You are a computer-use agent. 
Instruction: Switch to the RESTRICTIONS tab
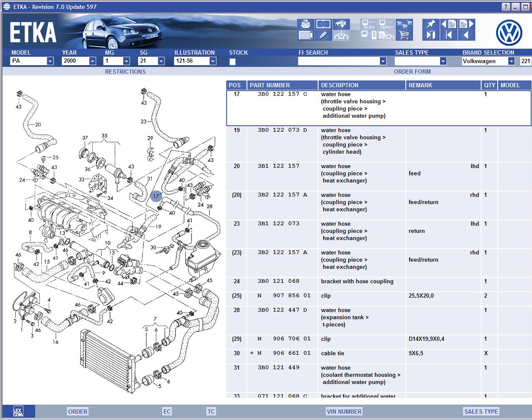[x=125, y=72]
